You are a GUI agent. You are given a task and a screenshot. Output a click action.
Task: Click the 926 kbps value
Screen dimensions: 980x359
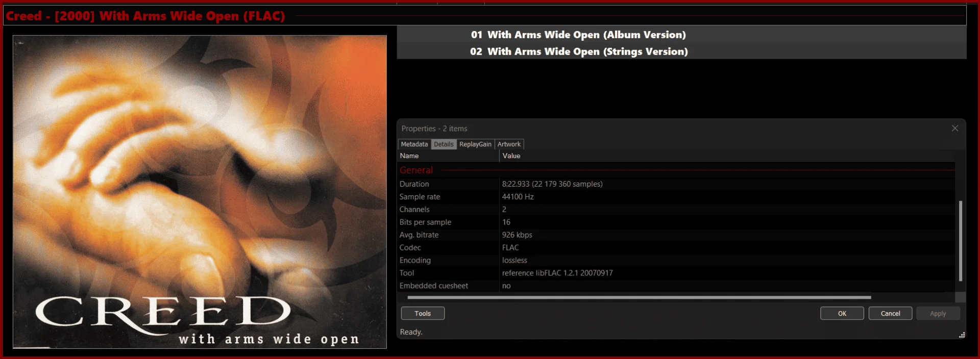(x=517, y=235)
